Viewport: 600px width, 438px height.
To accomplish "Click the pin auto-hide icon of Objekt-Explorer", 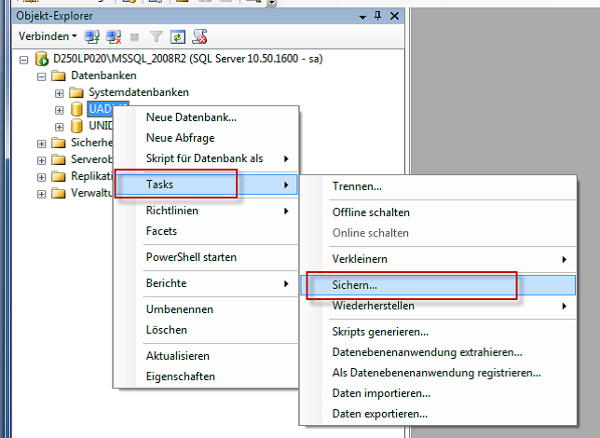I will tap(378, 16).
